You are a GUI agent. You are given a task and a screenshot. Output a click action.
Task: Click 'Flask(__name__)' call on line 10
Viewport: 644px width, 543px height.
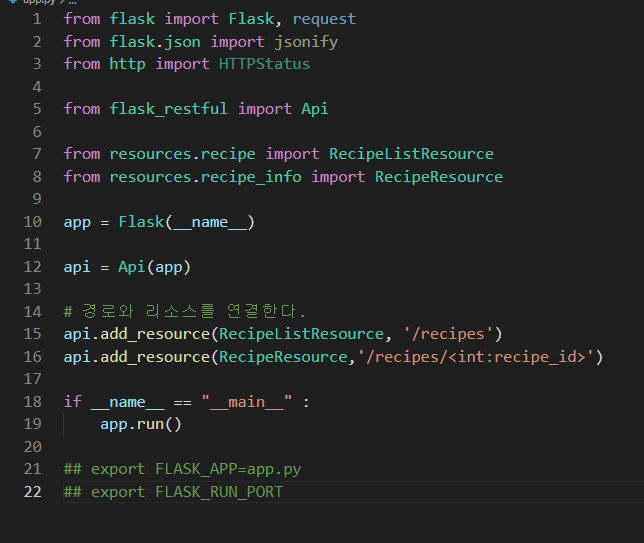187,222
